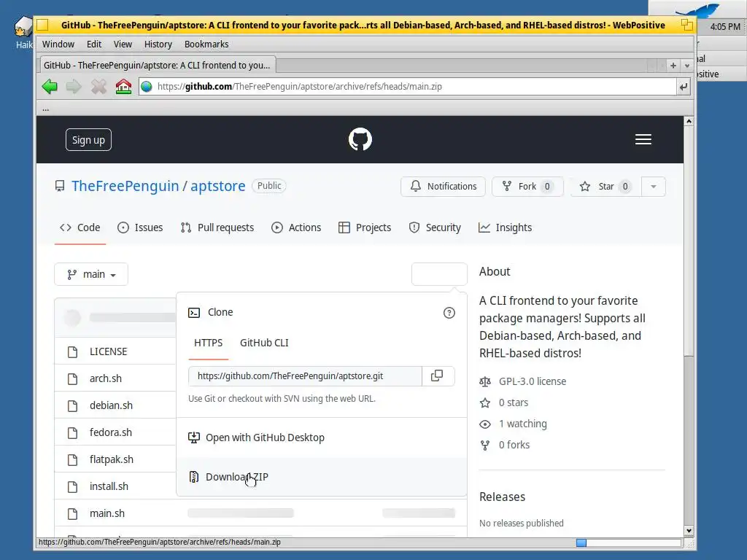
Task: Star the aptstore repository
Action: [606, 186]
